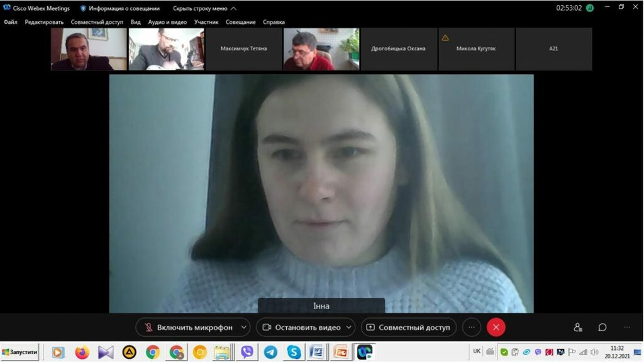Toggle camera with Остановить видео
This screenshot has width=644, height=362.
click(301, 327)
